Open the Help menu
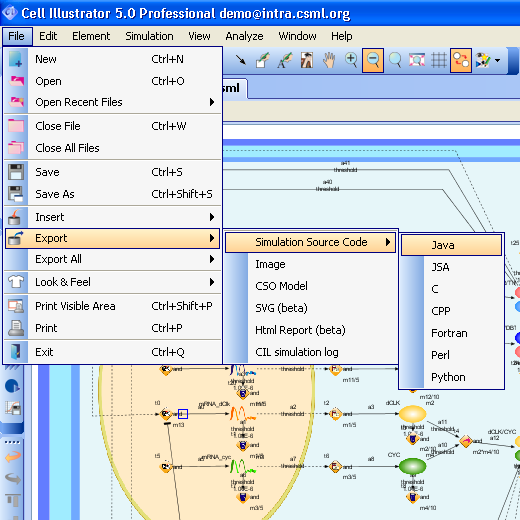 tap(342, 36)
